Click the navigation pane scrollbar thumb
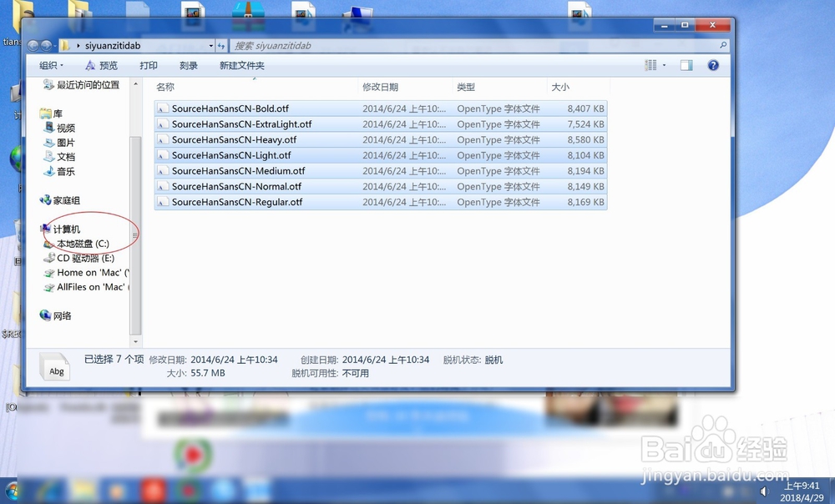835x504 pixels. 136,234
